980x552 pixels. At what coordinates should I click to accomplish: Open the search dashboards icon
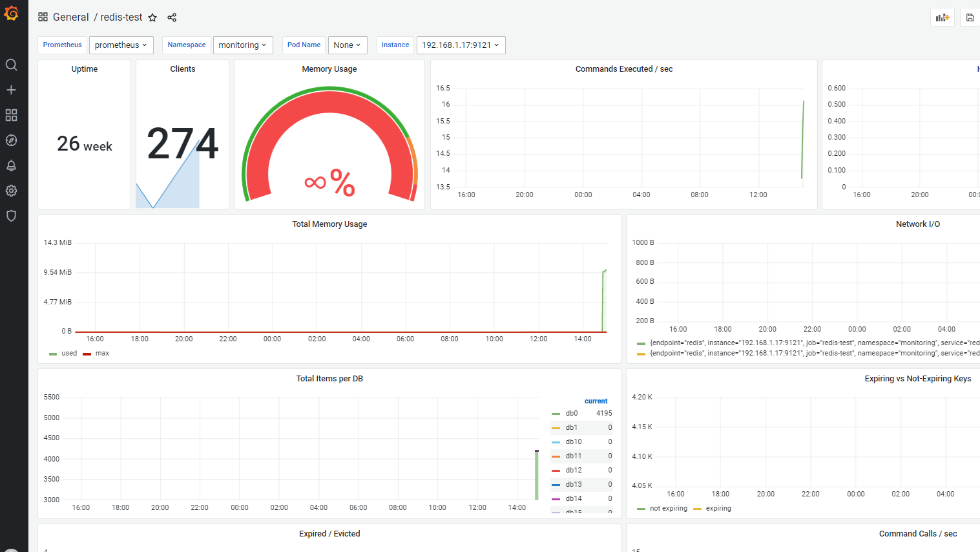click(11, 65)
